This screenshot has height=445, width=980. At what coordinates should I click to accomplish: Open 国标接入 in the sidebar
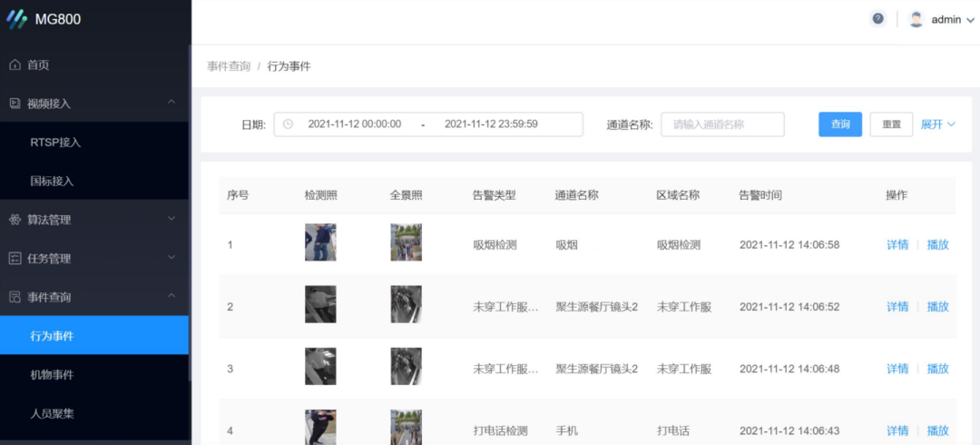coord(52,181)
